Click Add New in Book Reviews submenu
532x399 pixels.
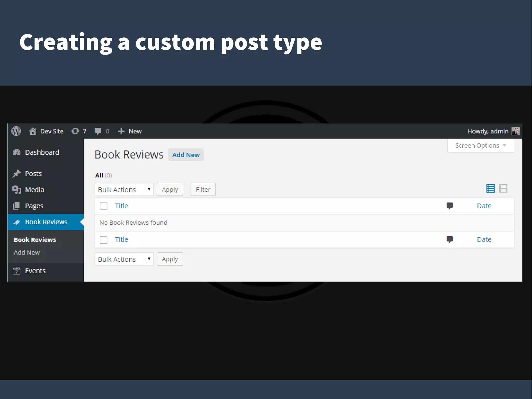[x=27, y=252]
